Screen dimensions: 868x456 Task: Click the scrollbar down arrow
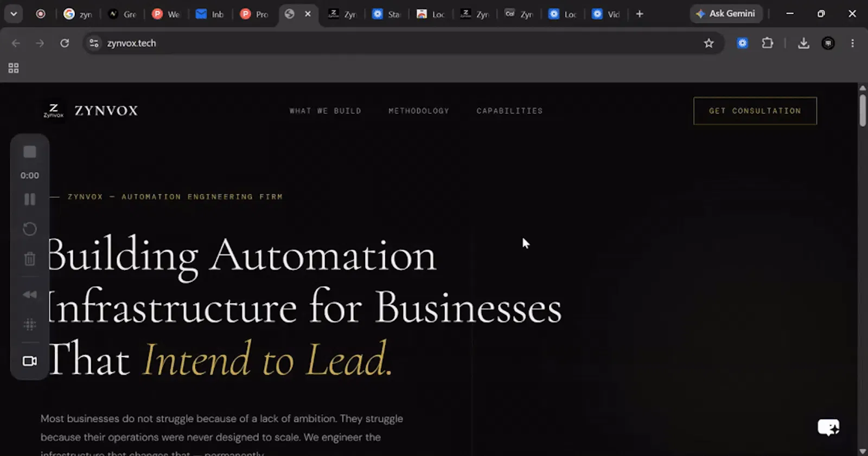point(863,451)
